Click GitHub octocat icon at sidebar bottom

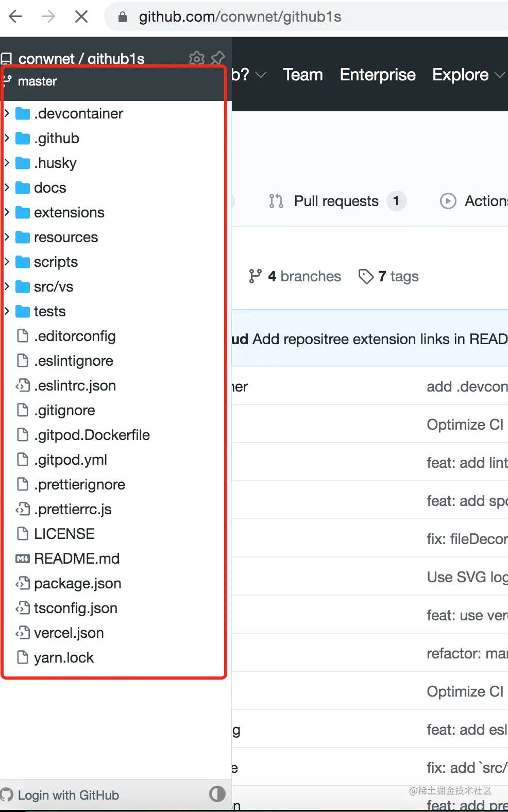[7, 795]
